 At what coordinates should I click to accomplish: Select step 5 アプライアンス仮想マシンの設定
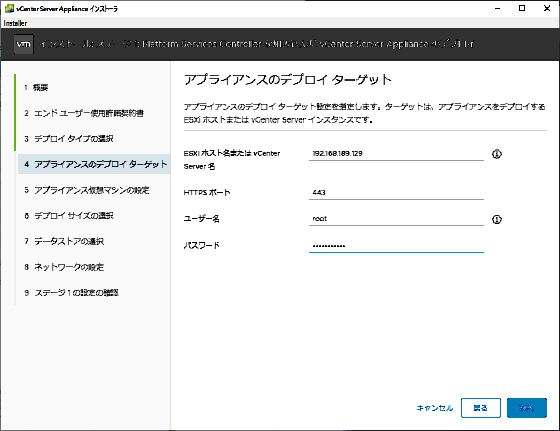point(87,190)
